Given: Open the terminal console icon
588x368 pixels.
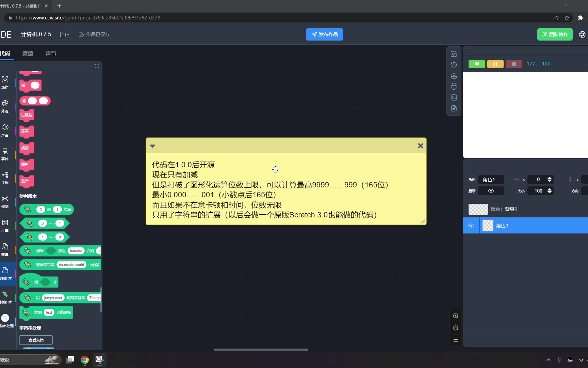Looking at the screenshot, I should tap(454, 97).
